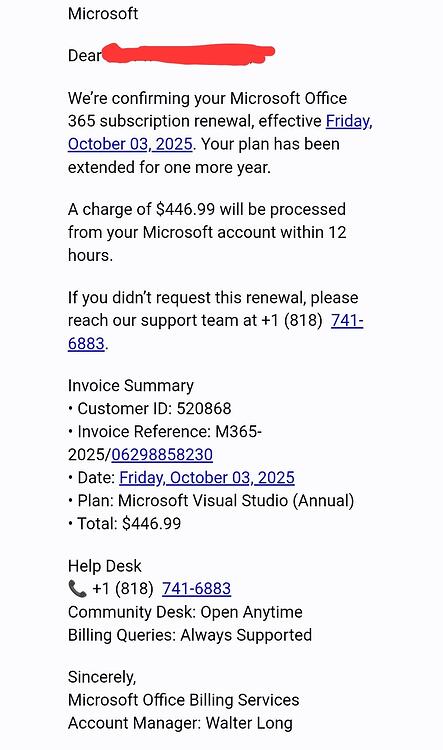Tap the 6883 support number link in paragraph
This screenshot has height=750, width=443.
pos(86,343)
